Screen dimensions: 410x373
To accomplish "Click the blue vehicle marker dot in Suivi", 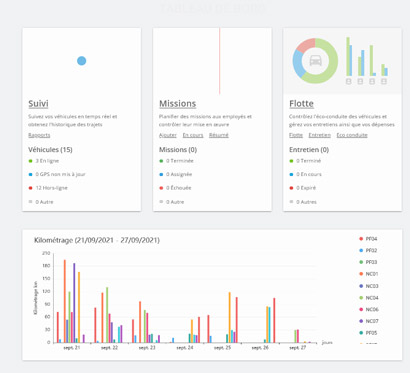I will click(x=82, y=61).
